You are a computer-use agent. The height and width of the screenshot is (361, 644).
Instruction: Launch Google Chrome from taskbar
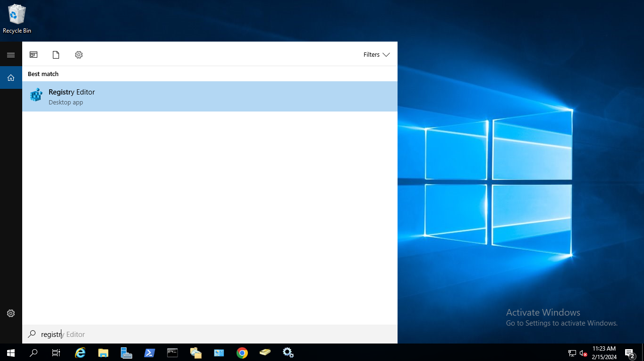coord(242,352)
